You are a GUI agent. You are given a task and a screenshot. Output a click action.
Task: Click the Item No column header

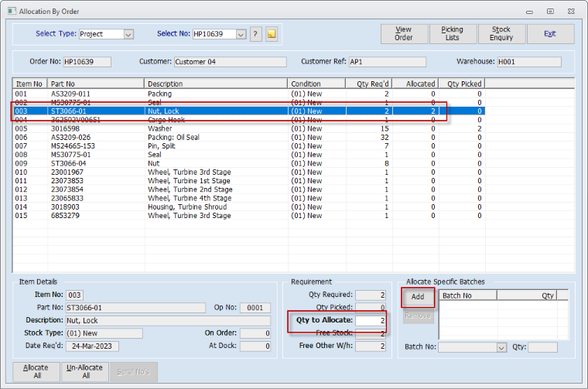[30, 84]
